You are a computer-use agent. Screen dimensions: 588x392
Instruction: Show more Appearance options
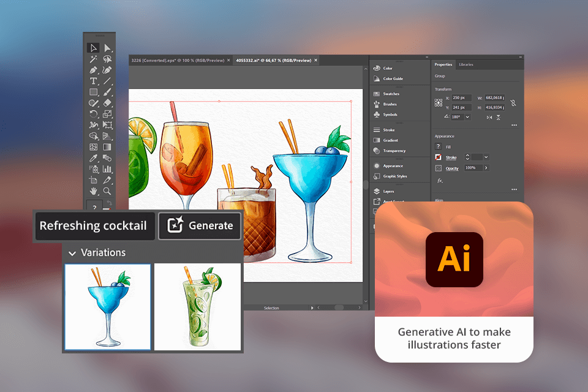click(x=514, y=189)
